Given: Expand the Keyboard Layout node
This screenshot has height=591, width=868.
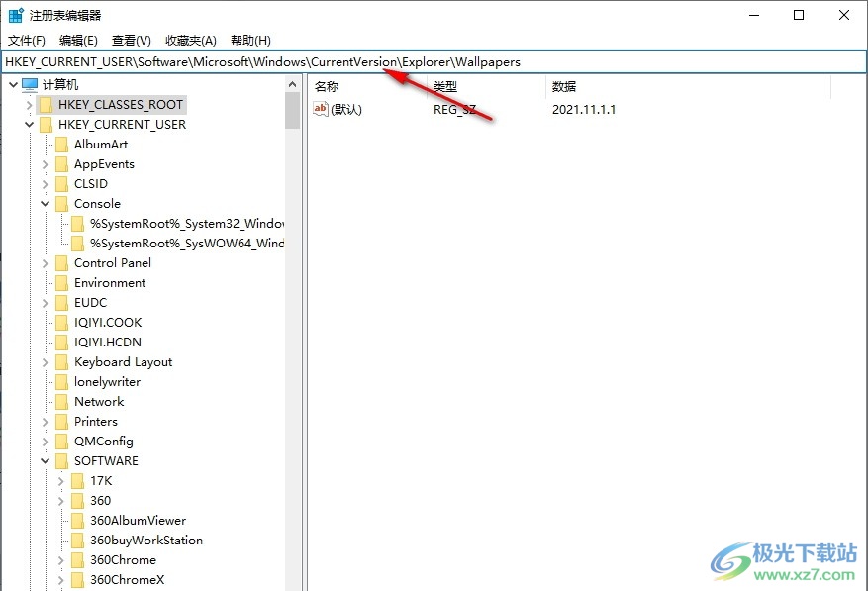Looking at the screenshot, I should 46,362.
